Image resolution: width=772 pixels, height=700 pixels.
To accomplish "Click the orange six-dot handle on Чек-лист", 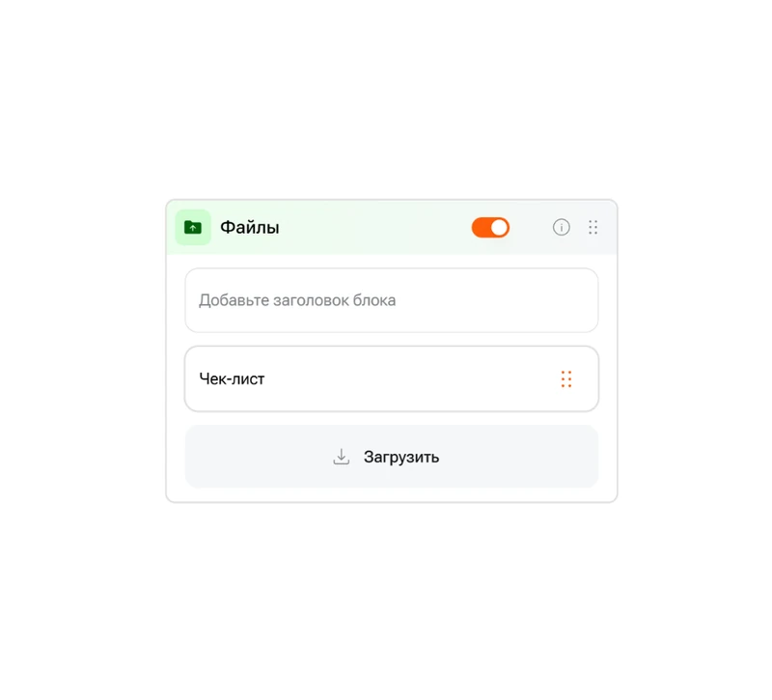I will pyautogui.click(x=566, y=378).
